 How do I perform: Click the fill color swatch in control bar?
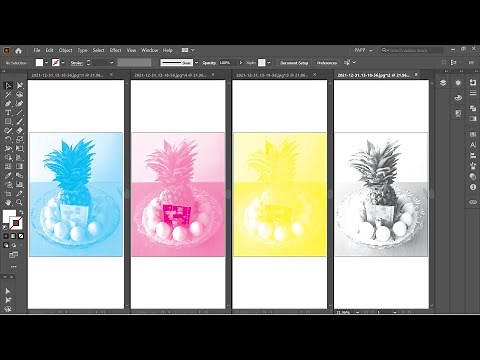pos(39,63)
